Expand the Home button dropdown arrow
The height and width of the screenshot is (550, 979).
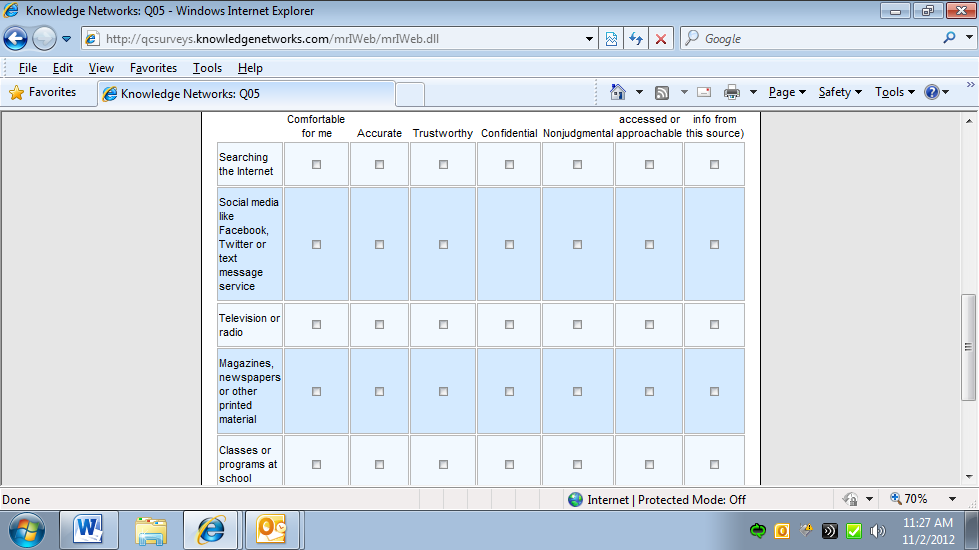tap(639, 92)
